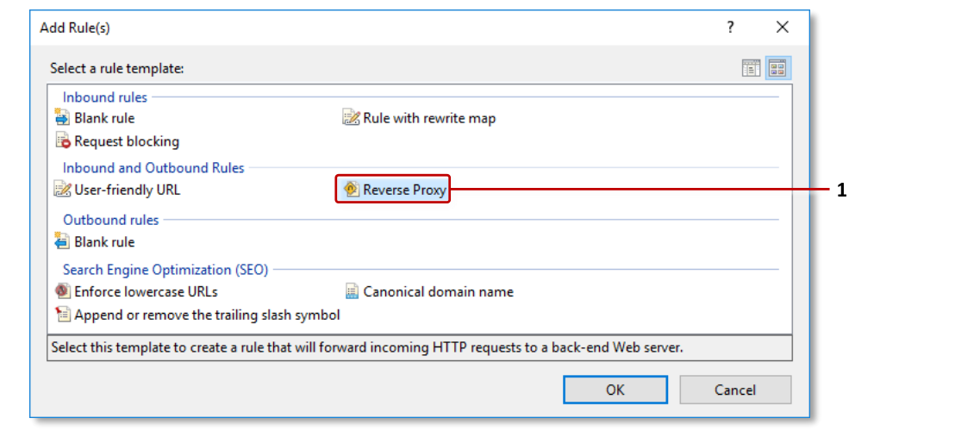Toggle the grouped icons view button
This screenshot has width=980, height=437.
coord(778,68)
